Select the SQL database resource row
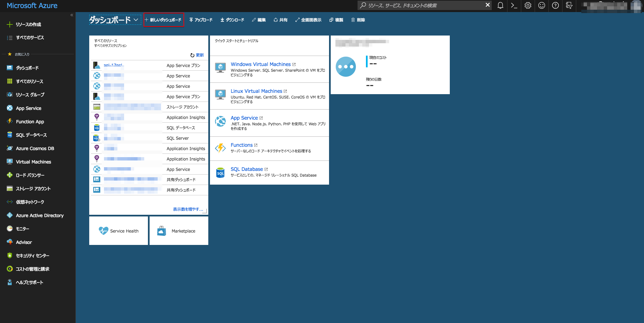 coord(149,128)
